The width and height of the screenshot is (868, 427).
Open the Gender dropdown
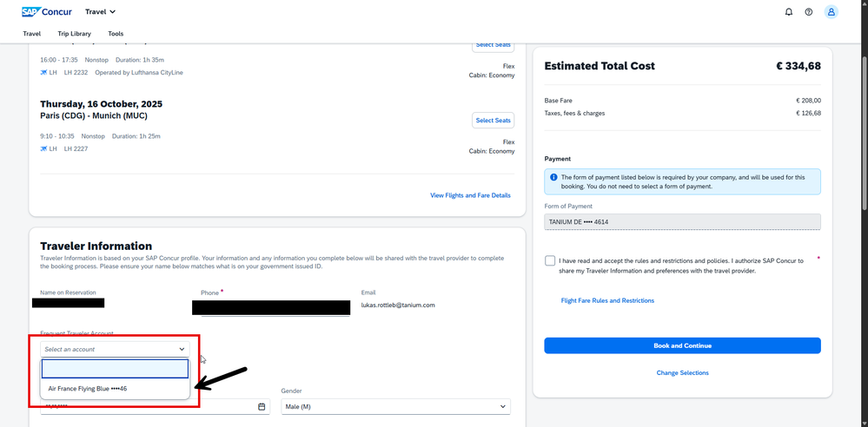395,406
